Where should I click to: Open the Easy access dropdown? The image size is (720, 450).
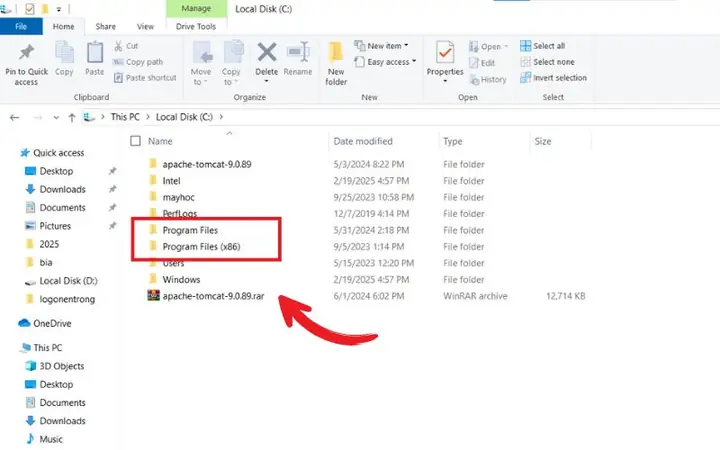pos(385,62)
